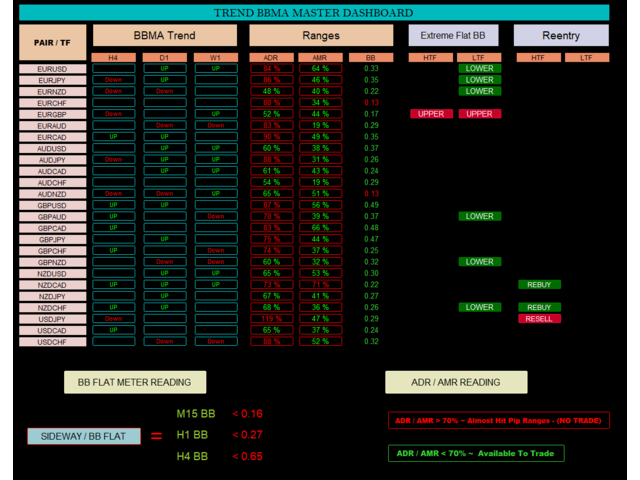Choose the EURCHF pair label
Viewport: 640px width, 480px height.
point(53,103)
